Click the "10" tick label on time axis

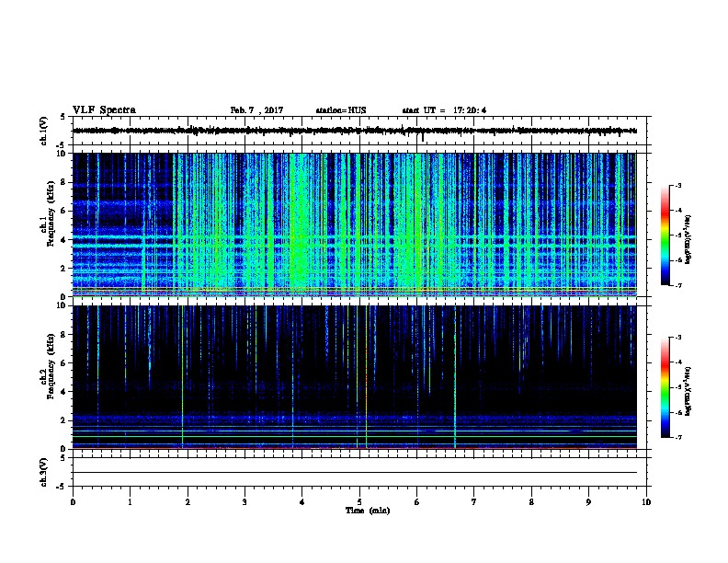[x=646, y=502]
